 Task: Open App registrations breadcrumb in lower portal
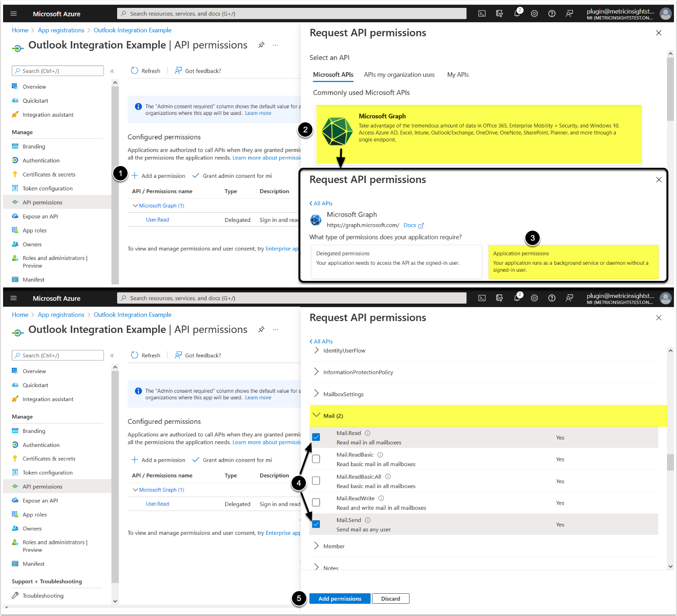point(61,315)
